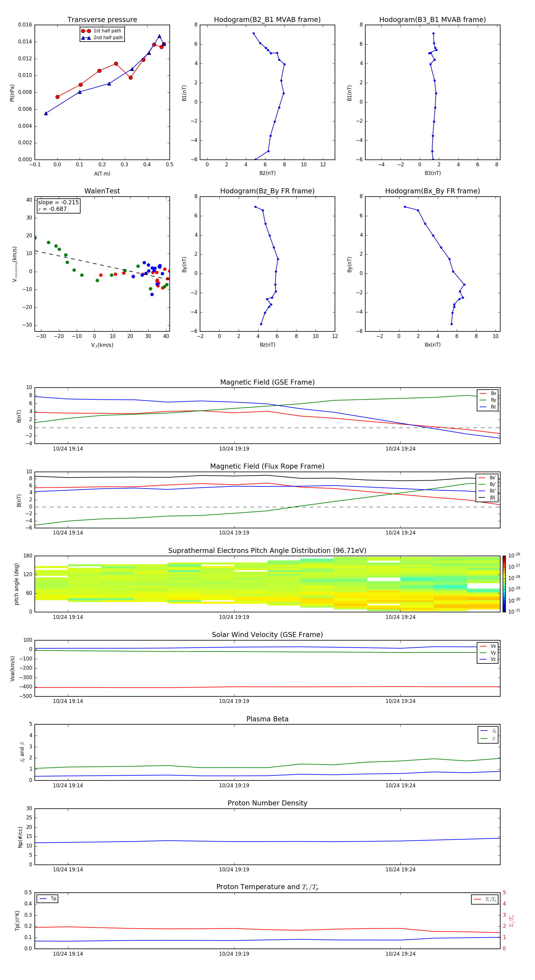Select the 2nd half path legend entry
Screen dimensions: 535x980
click(x=102, y=38)
